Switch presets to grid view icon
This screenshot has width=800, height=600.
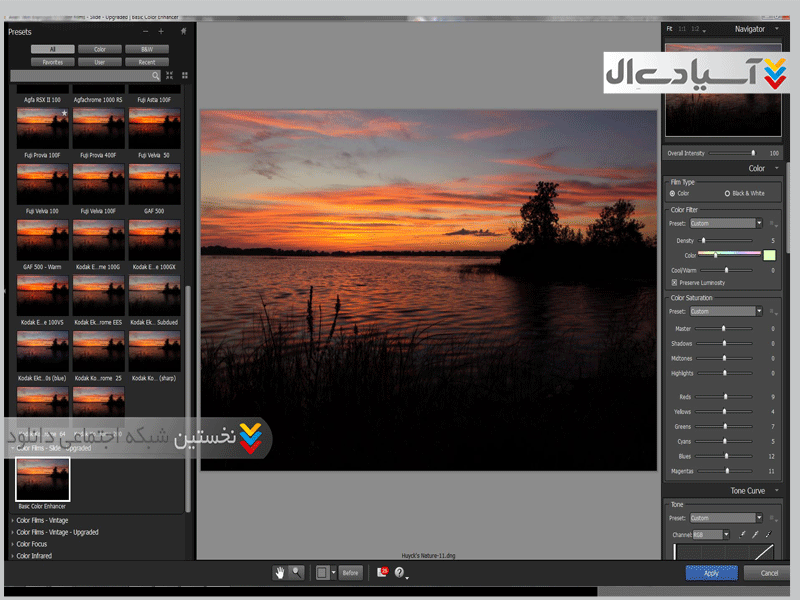click(184, 75)
